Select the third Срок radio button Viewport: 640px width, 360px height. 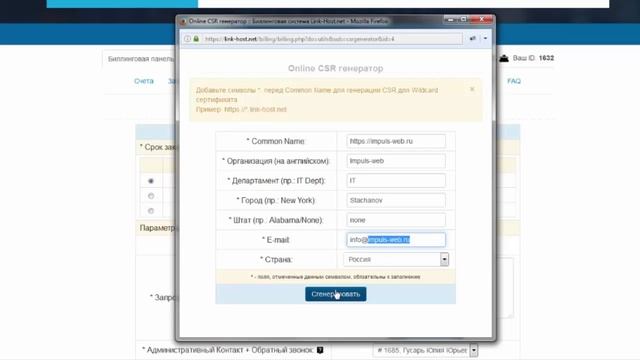click(151, 211)
